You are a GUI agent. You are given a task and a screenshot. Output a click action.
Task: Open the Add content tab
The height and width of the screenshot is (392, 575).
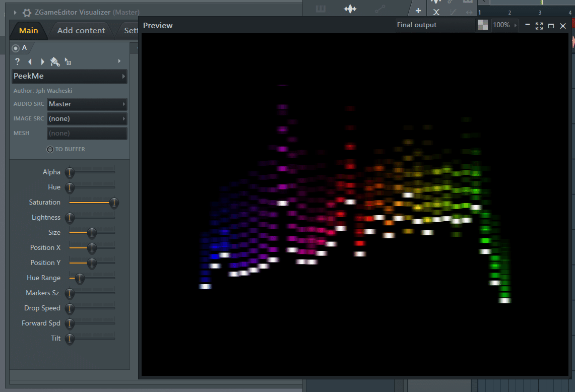(x=81, y=31)
